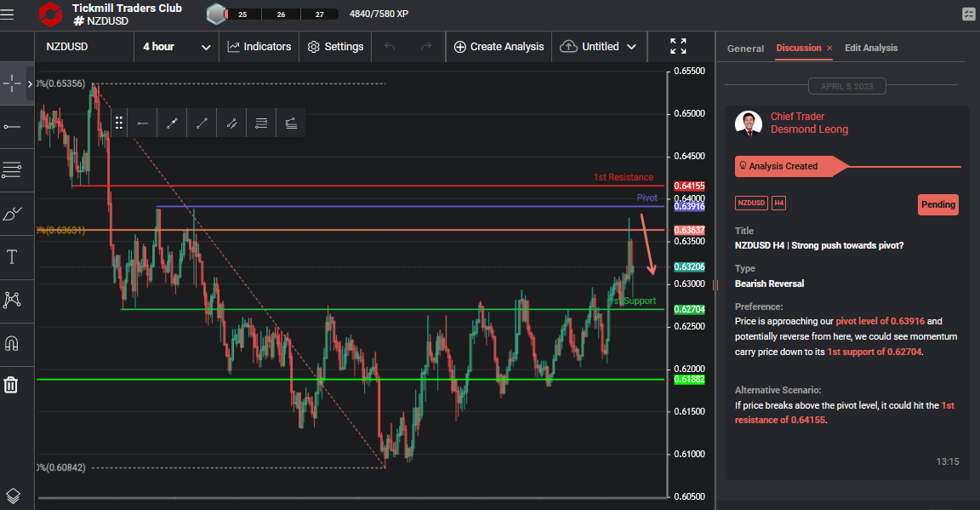Choose trend line in floating toolbar

(202, 123)
